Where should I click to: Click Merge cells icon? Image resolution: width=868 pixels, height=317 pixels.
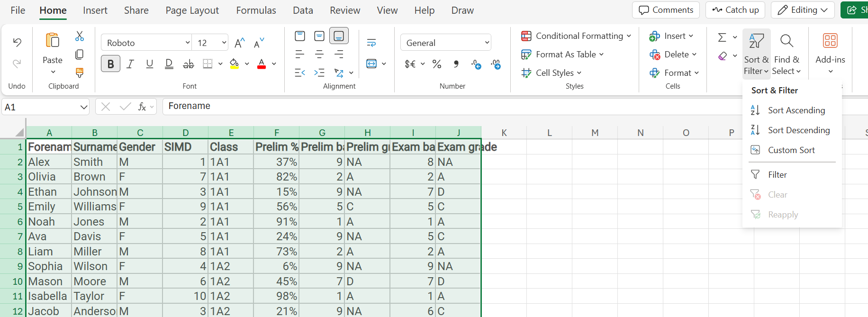371,63
